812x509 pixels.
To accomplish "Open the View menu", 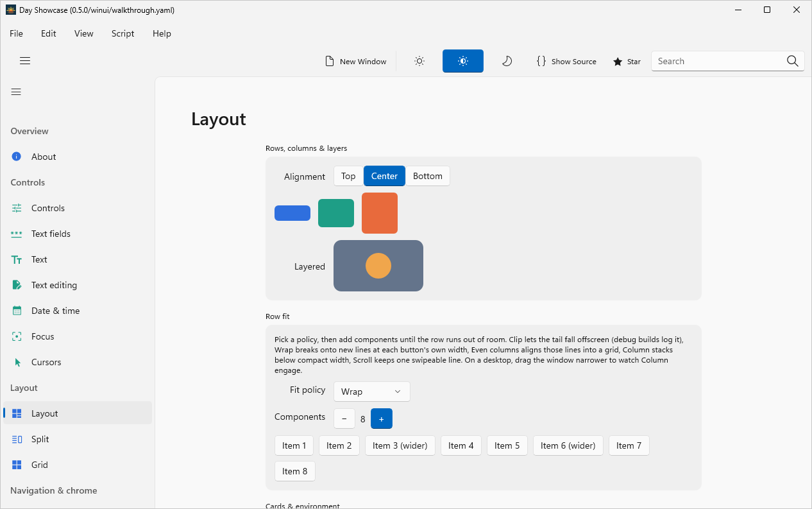I will pos(84,33).
